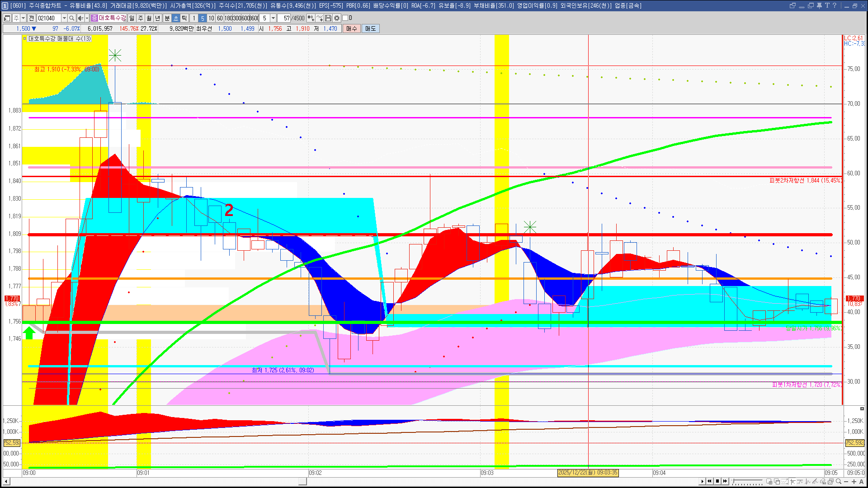Image resolution: width=868 pixels, height=488 pixels.
Task: Select the 분 (minute) period tab
Action: [x=167, y=18]
